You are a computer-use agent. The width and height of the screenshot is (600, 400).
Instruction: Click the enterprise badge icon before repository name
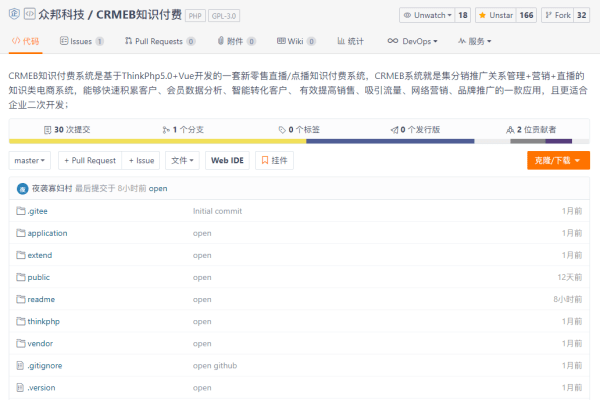pos(14,14)
